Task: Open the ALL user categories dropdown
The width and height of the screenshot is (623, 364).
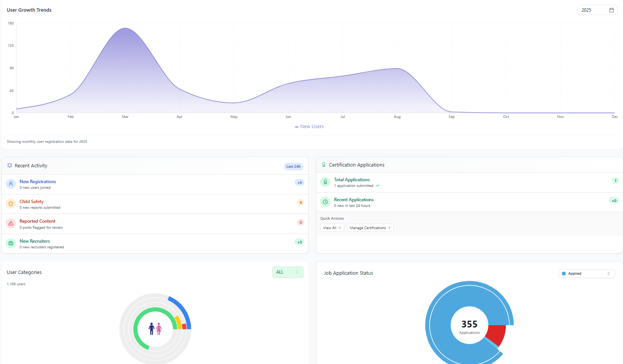Action: (287, 272)
